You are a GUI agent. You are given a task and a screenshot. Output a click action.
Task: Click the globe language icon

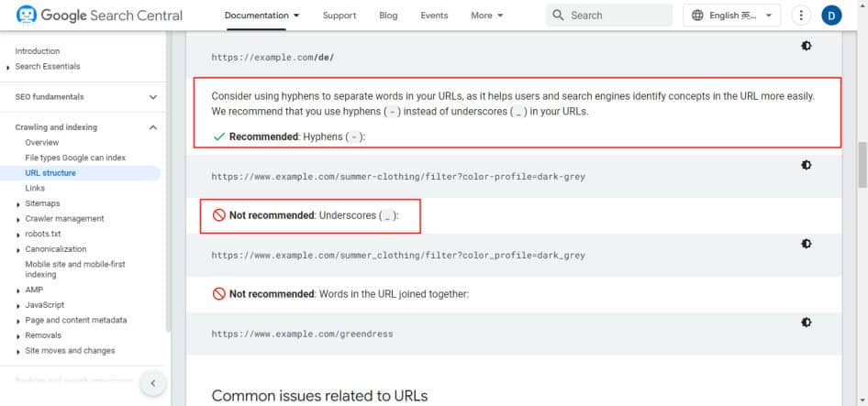tap(697, 15)
